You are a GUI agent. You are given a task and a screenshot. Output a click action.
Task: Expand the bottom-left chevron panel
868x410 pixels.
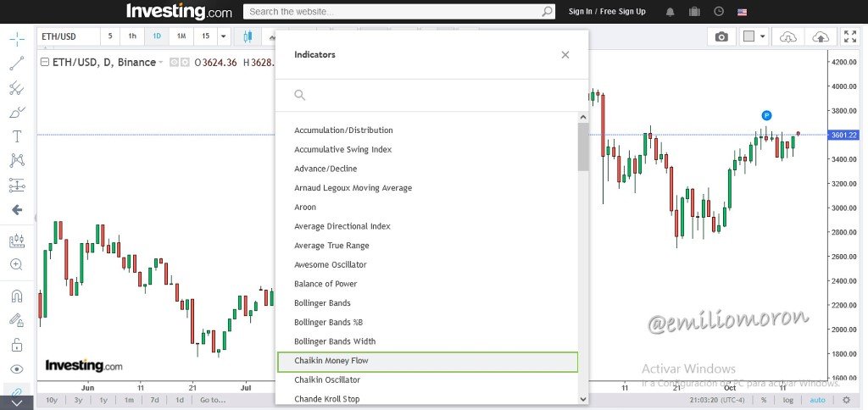click(x=17, y=403)
